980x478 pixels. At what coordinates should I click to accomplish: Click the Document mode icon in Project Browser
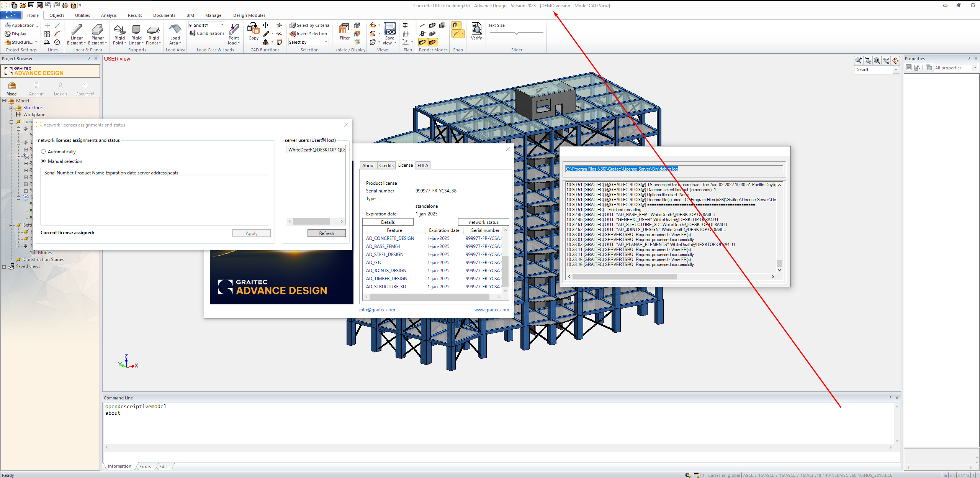tap(85, 85)
